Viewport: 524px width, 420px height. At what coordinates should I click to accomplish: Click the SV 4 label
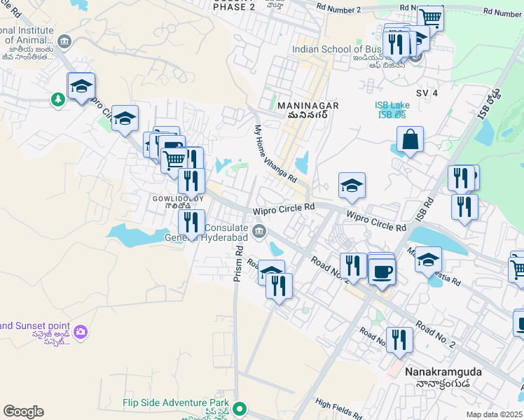point(427,93)
